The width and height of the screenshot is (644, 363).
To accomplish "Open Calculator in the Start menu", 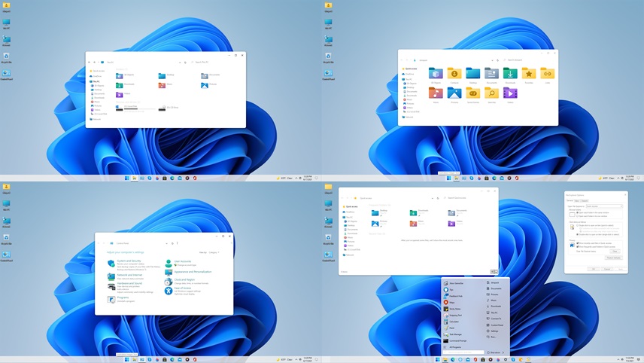I will (451, 322).
